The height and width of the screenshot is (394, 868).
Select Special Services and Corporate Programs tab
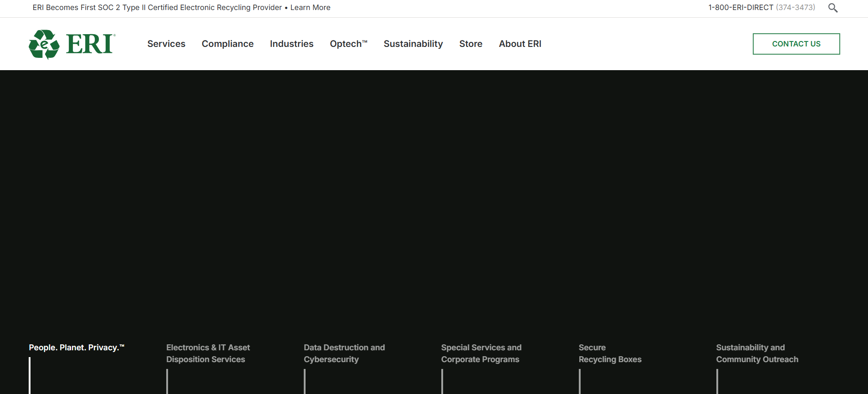[481, 353]
